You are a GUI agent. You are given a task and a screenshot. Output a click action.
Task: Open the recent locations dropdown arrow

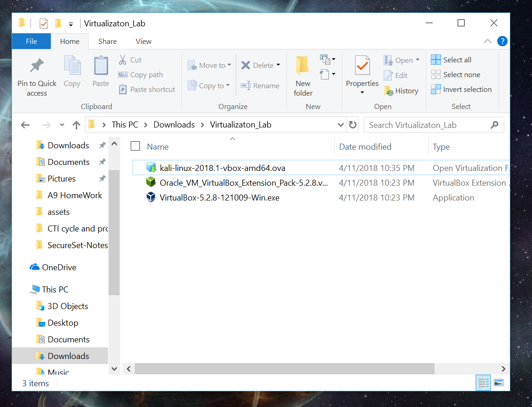pos(62,125)
